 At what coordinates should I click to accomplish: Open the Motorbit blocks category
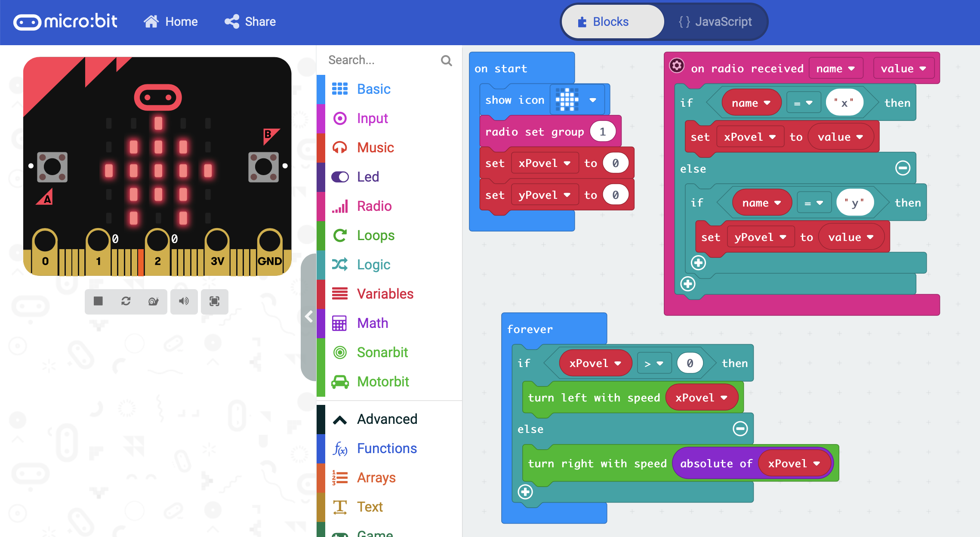(382, 382)
